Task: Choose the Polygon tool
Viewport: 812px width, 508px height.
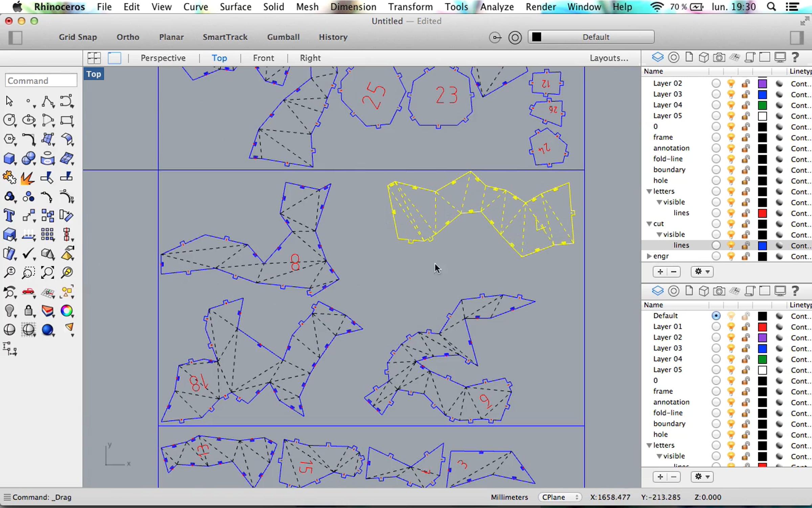Action: [x=9, y=139]
